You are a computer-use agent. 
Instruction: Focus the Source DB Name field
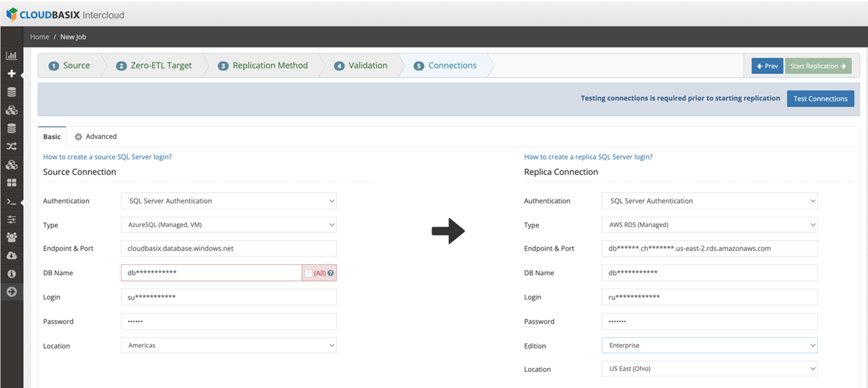(x=212, y=273)
